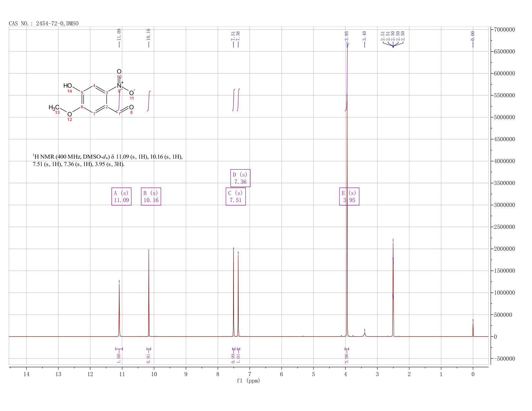Screen dimensions: 532x411
Task: Click the y-axis tick 7000000
Action: pyautogui.click(x=504, y=30)
